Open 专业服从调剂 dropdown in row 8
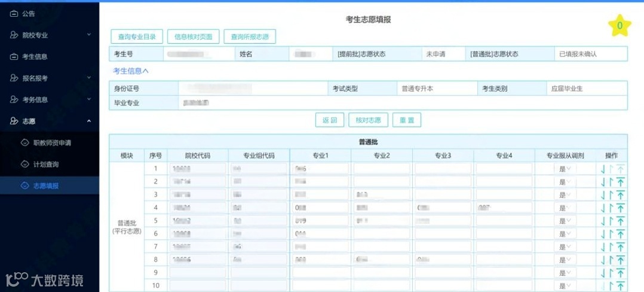The height and width of the screenshot is (292, 644). coord(565,260)
